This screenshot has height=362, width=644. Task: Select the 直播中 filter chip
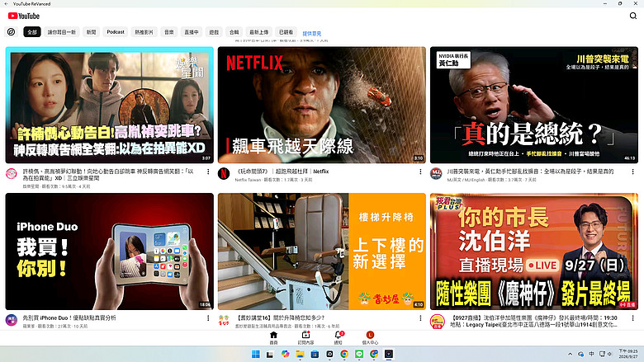[x=192, y=32]
